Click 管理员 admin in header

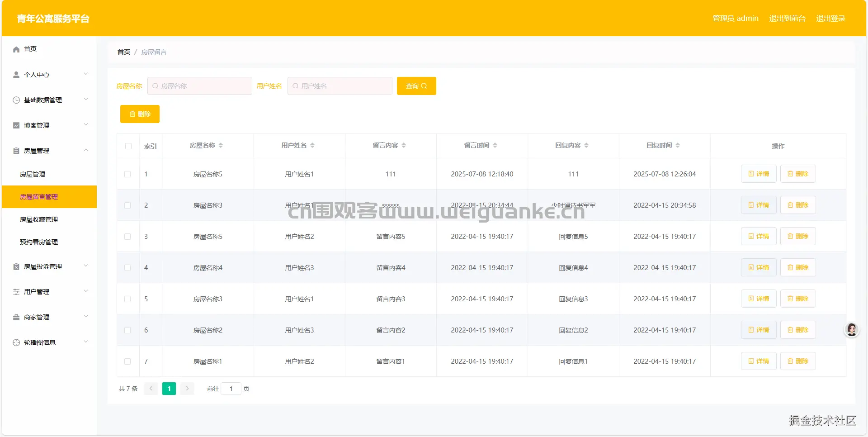coord(736,19)
